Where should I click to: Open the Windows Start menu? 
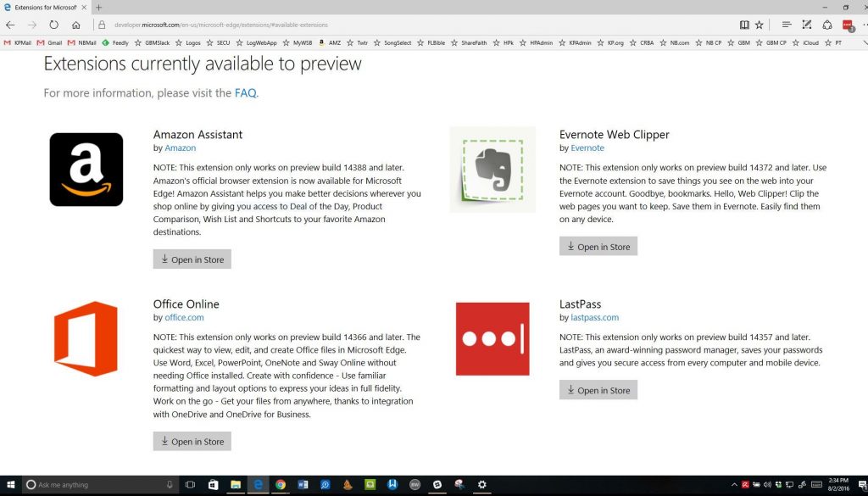pyautogui.click(x=10, y=485)
